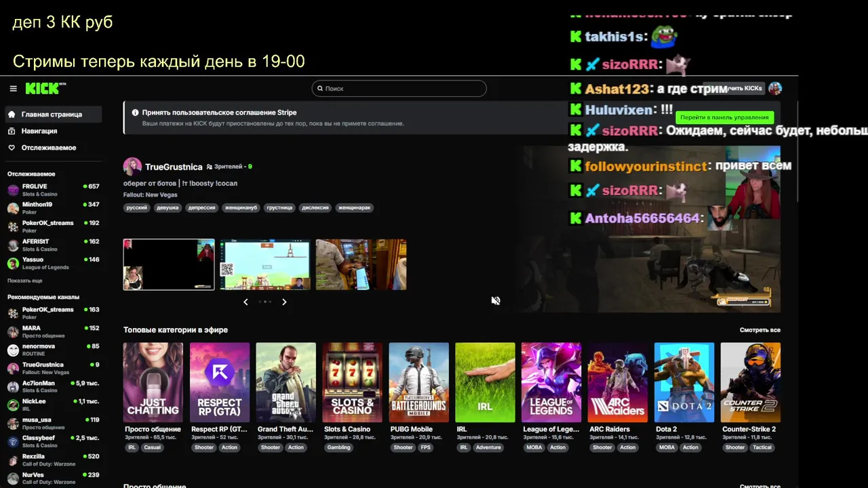Open Навигация in the sidebar

coord(54,131)
